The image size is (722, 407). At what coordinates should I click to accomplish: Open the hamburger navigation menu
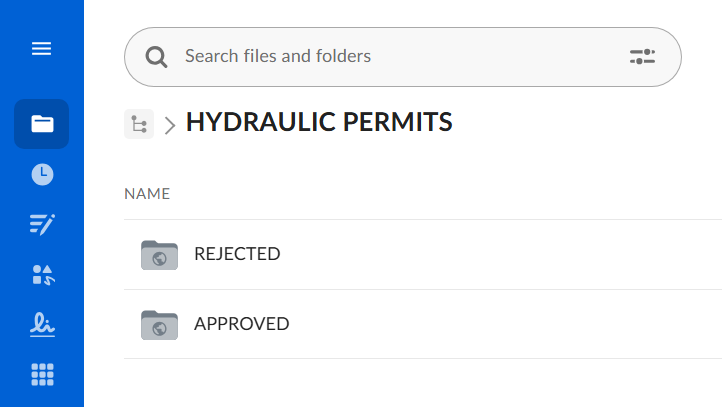point(42,48)
